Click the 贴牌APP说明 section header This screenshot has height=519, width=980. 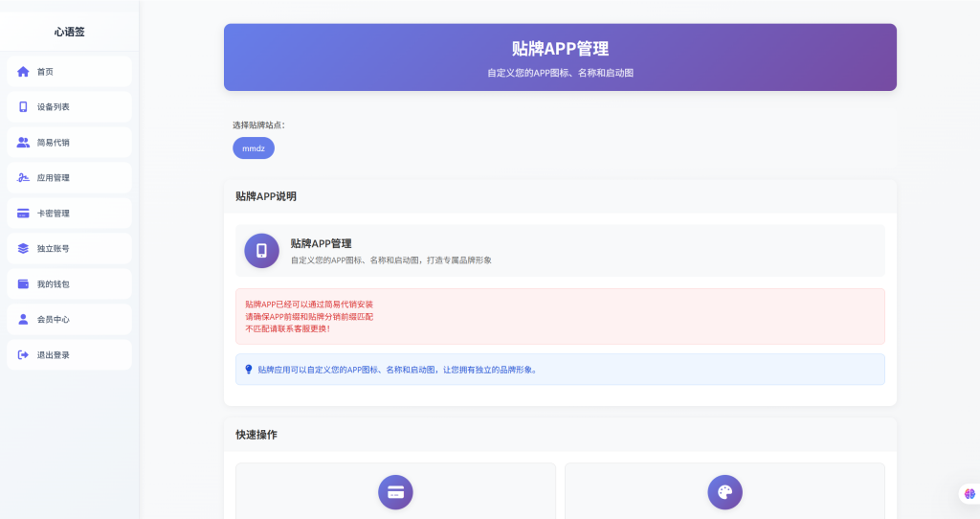(x=266, y=196)
